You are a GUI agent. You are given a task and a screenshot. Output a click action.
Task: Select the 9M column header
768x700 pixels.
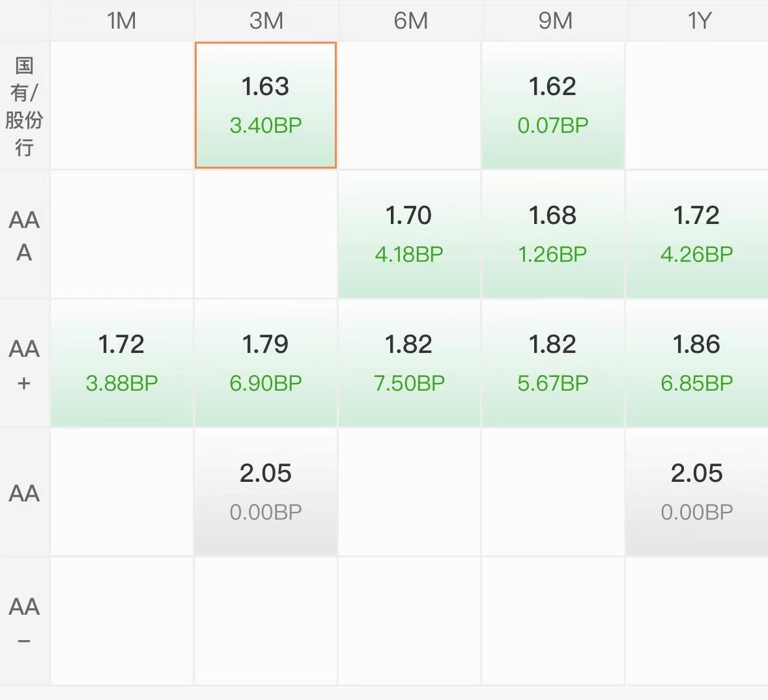click(555, 21)
